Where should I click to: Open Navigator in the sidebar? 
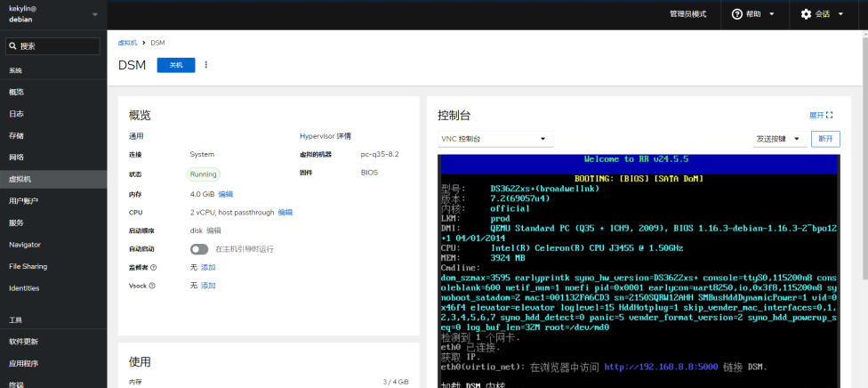coord(53,245)
